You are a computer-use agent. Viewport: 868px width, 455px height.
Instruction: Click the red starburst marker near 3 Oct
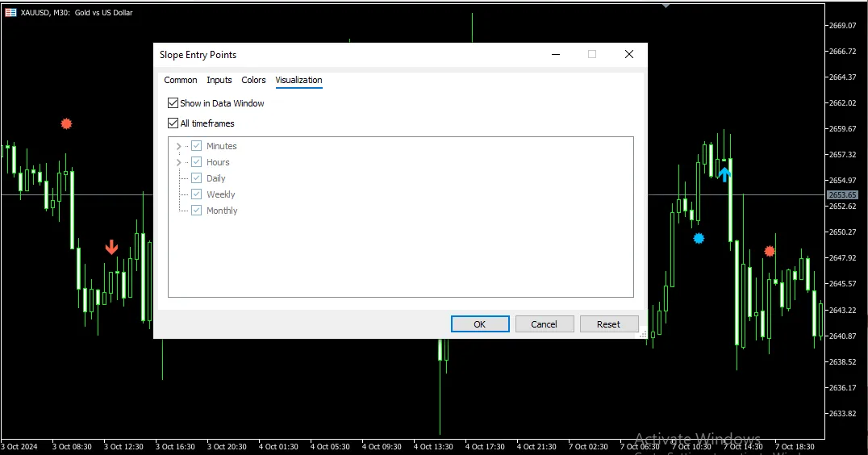(x=66, y=124)
